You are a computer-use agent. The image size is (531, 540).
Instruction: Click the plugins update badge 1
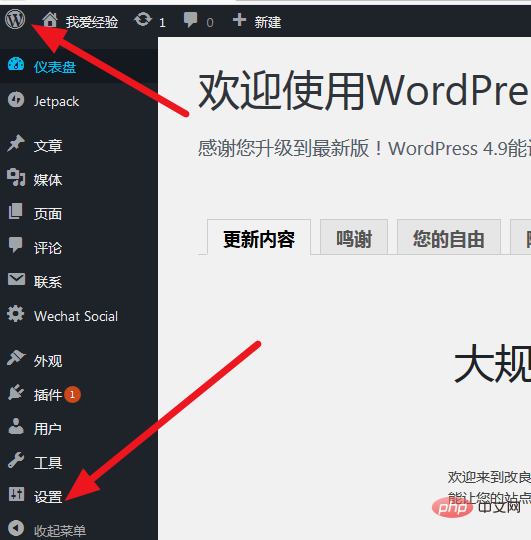click(x=72, y=394)
